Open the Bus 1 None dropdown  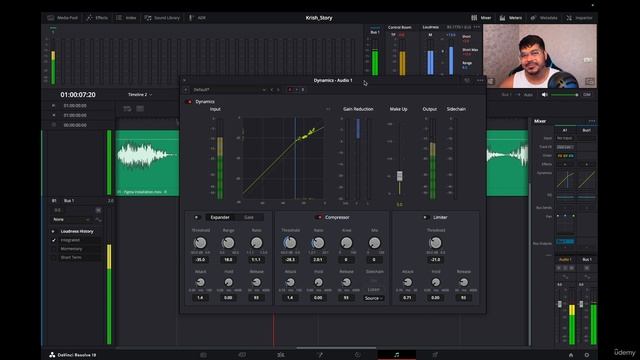[72, 220]
